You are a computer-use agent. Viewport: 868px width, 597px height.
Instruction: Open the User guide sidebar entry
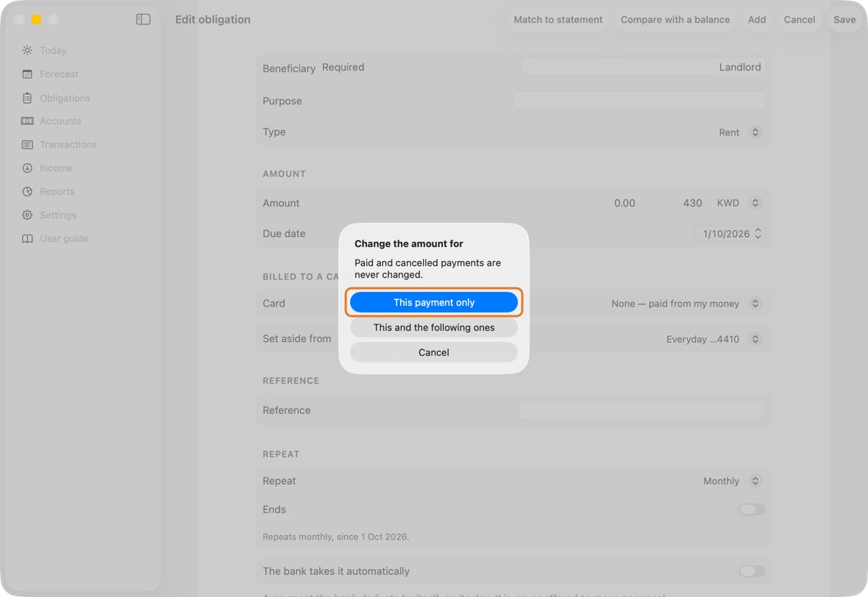tap(64, 238)
